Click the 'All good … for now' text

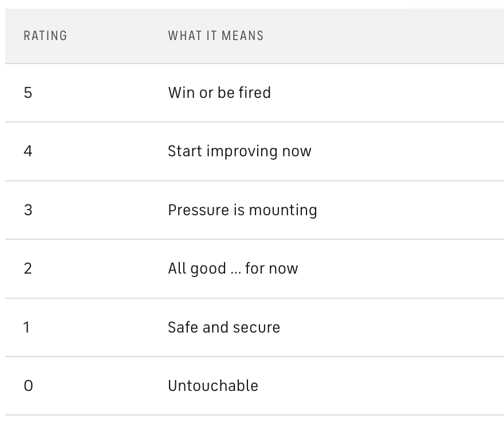233,268
